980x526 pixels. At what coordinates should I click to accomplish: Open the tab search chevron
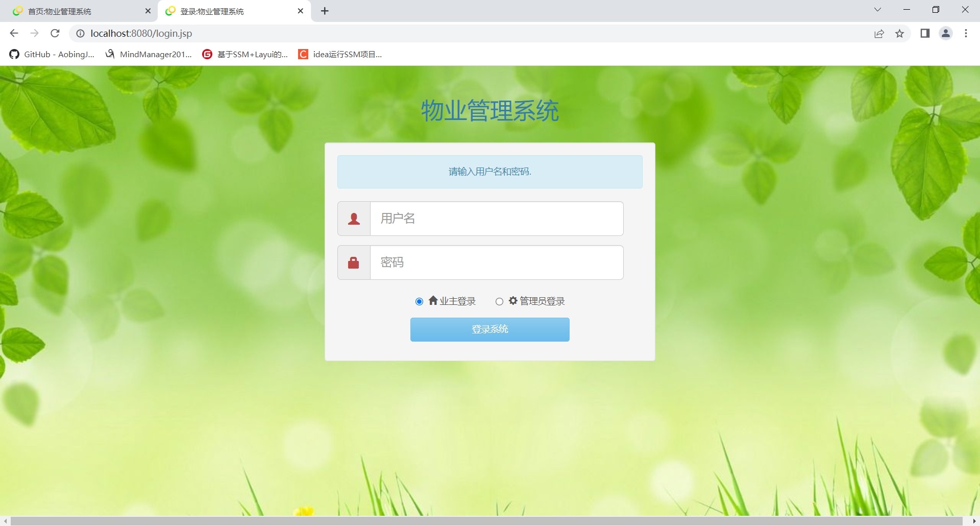[x=877, y=10]
